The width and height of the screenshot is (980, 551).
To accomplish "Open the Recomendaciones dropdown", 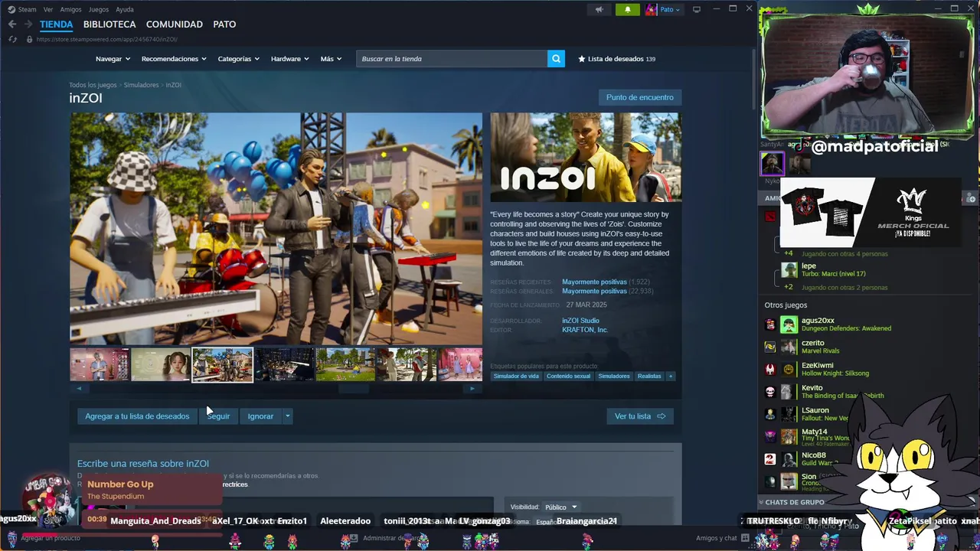I will [175, 59].
